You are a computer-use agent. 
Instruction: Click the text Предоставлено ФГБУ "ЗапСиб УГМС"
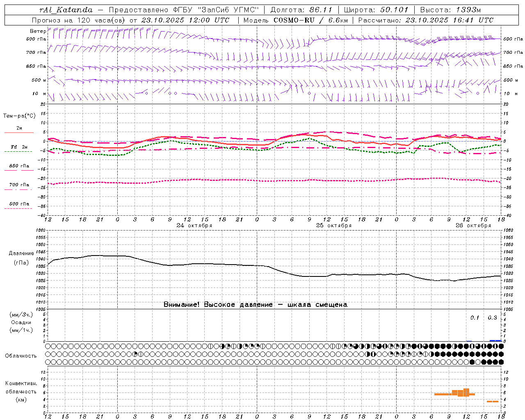click(184, 10)
